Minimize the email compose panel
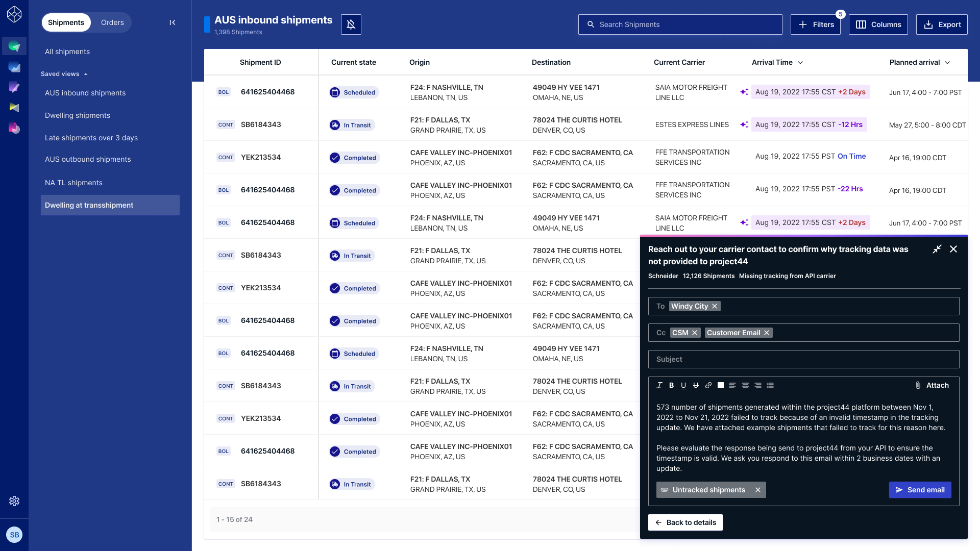Viewport: 980px width, 551px height. click(937, 249)
